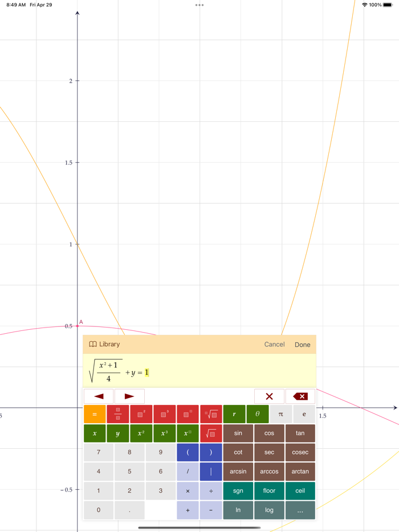Tap digit 8 on the keypad
This screenshot has height=532, width=399.
129,452
